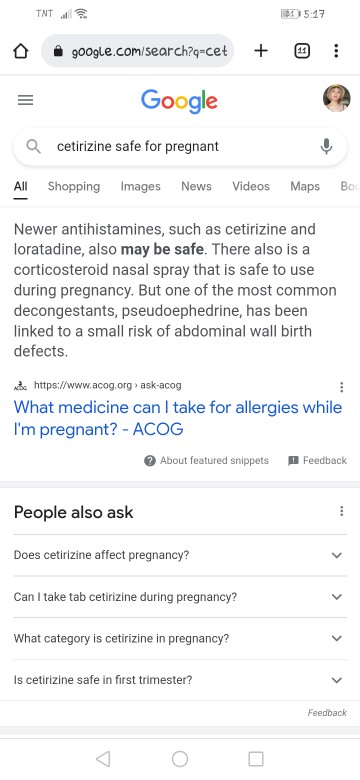Open the Google hamburger menu
The width and height of the screenshot is (360, 780).
tap(25, 100)
